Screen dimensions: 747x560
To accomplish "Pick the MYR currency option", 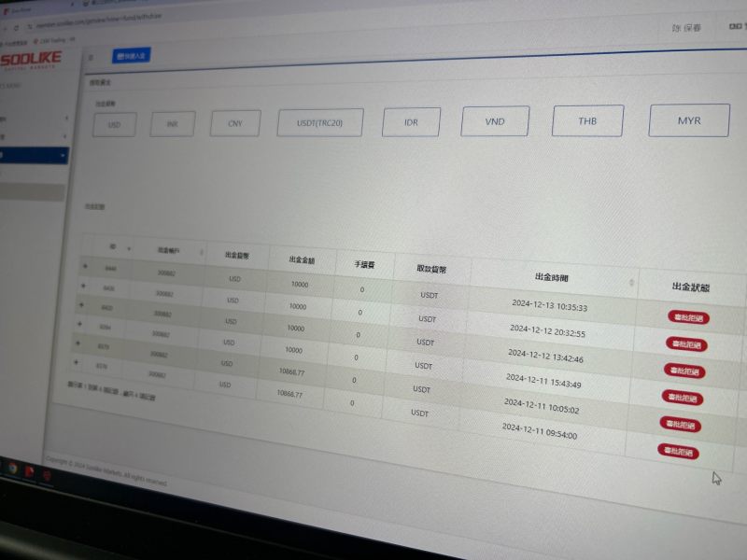I will tap(689, 120).
